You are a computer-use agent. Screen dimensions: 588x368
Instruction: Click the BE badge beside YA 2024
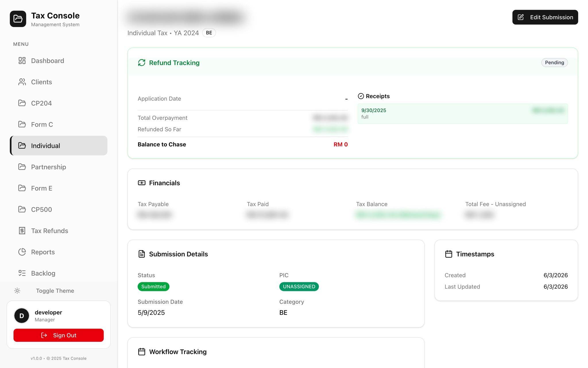pyautogui.click(x=209, y=33)
